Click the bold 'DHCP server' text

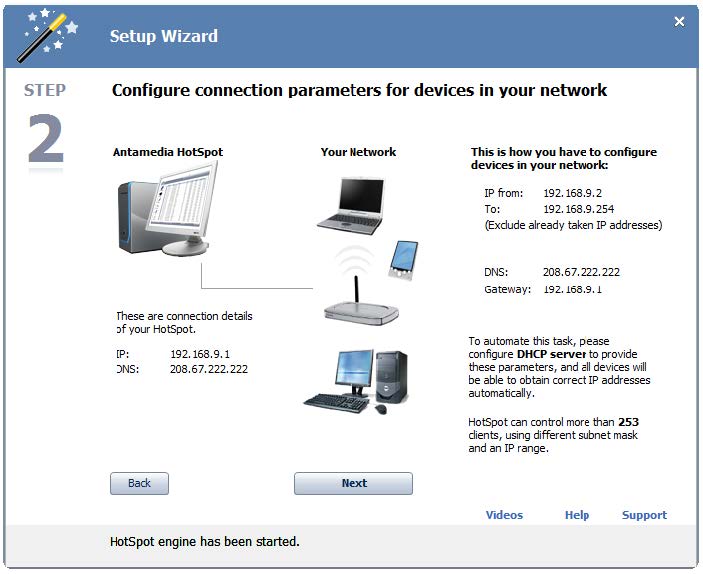click(x=551, y=354)
